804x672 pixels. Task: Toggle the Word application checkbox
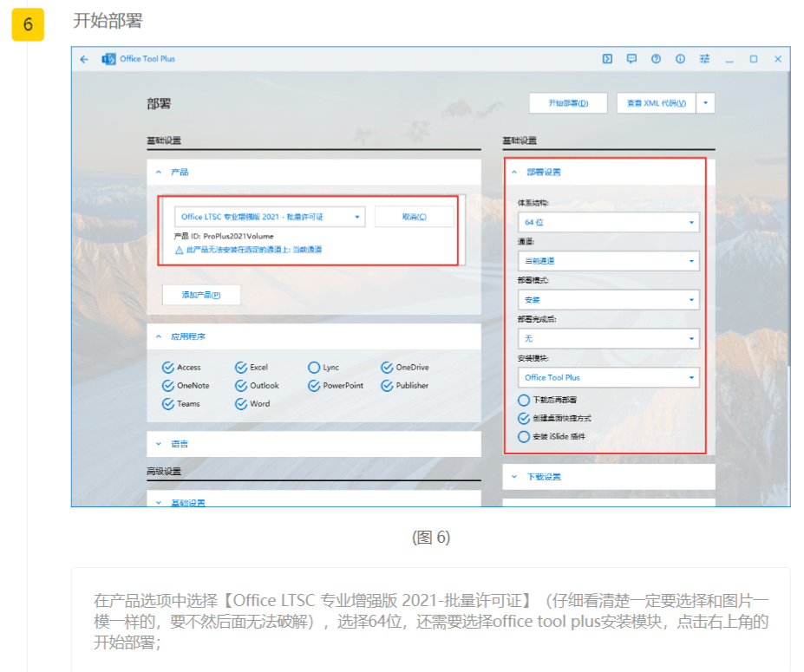click(241, 404)
